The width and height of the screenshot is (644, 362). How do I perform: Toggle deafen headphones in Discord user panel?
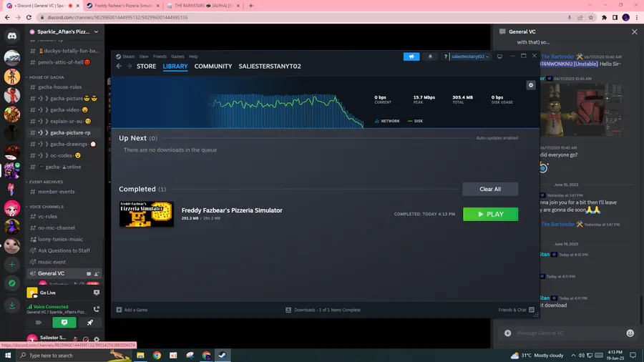pyautogui.click(x=86, y=339)
